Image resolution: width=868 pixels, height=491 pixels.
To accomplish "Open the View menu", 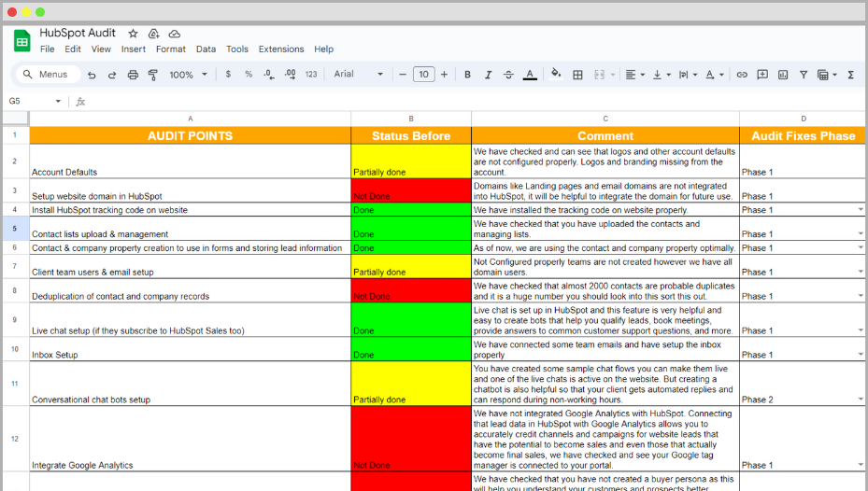I will pyautogui.click(x=101, y=49).
